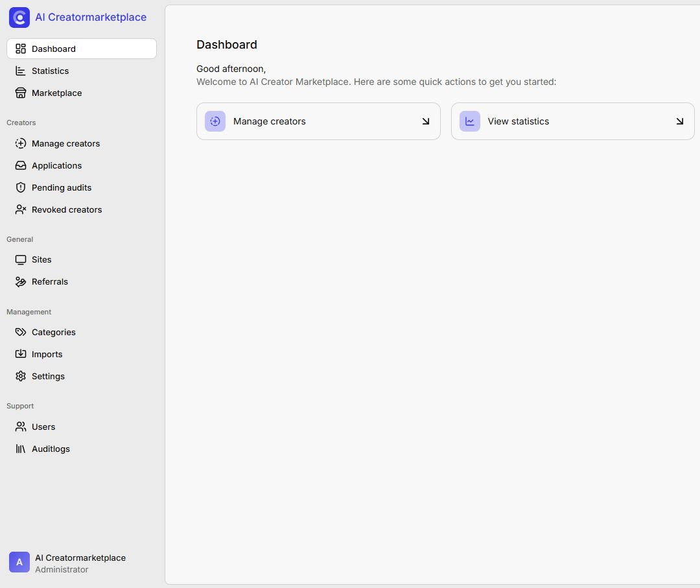Viewport: 700px width, 588px height.
Task: Click the Referrals handshake icon
Action: 20,281
